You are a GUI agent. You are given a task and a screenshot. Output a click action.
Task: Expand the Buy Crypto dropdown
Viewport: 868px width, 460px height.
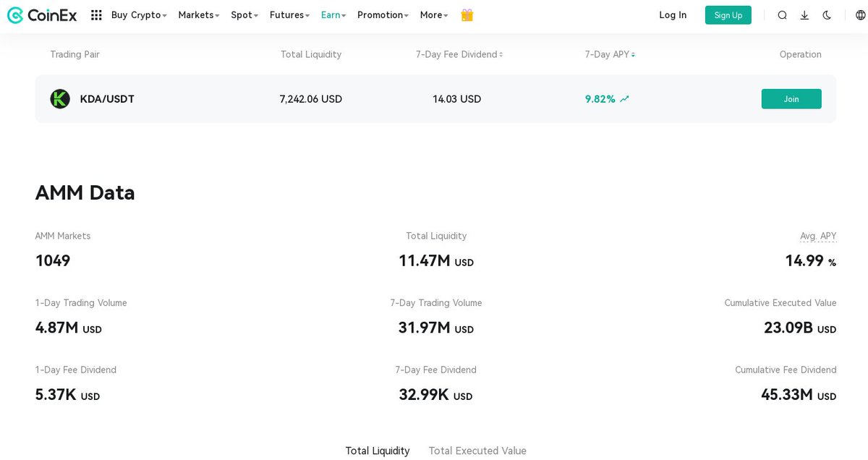point(139,15)
